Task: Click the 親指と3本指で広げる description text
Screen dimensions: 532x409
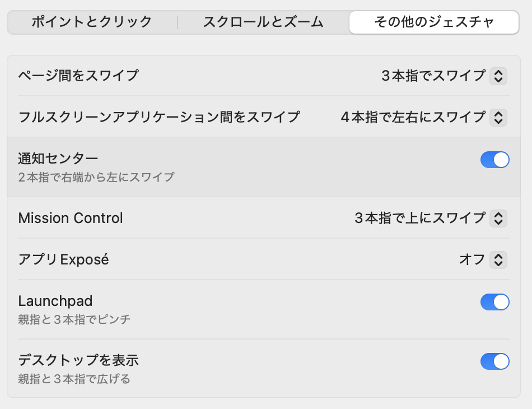Action: (74, 379)
